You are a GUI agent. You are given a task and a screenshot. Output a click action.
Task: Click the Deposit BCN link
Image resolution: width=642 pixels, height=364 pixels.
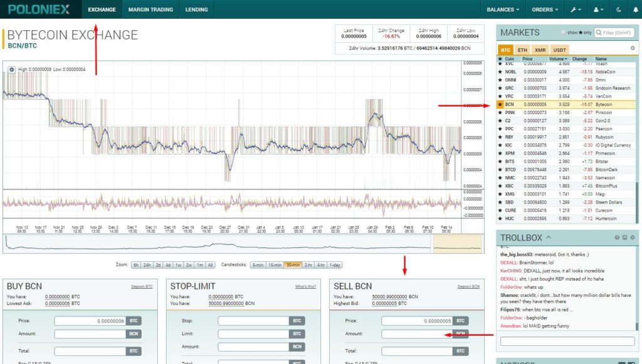468,287
